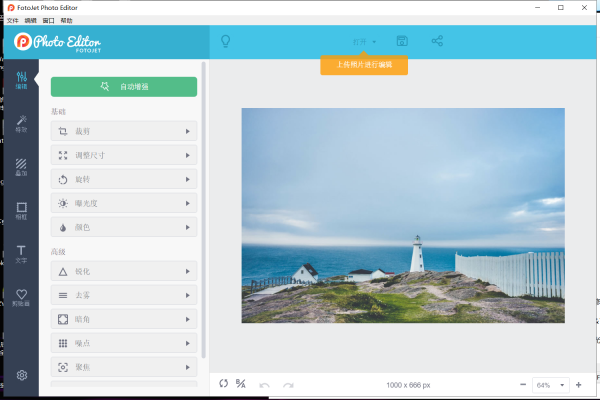Screen dimensions: 600x400
Task: Click the redo arrow
Action: [288, 385]
